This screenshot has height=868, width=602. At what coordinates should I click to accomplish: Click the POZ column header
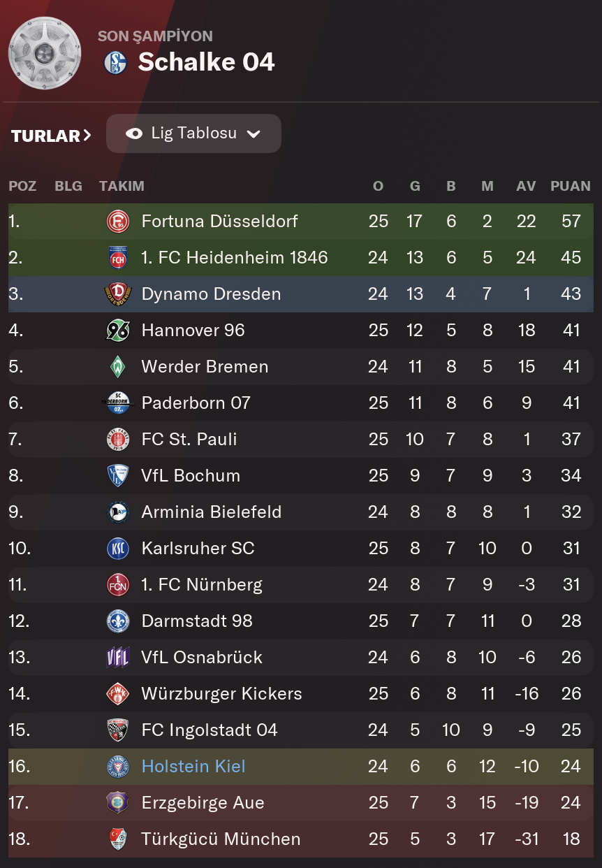tap(22, 186)
